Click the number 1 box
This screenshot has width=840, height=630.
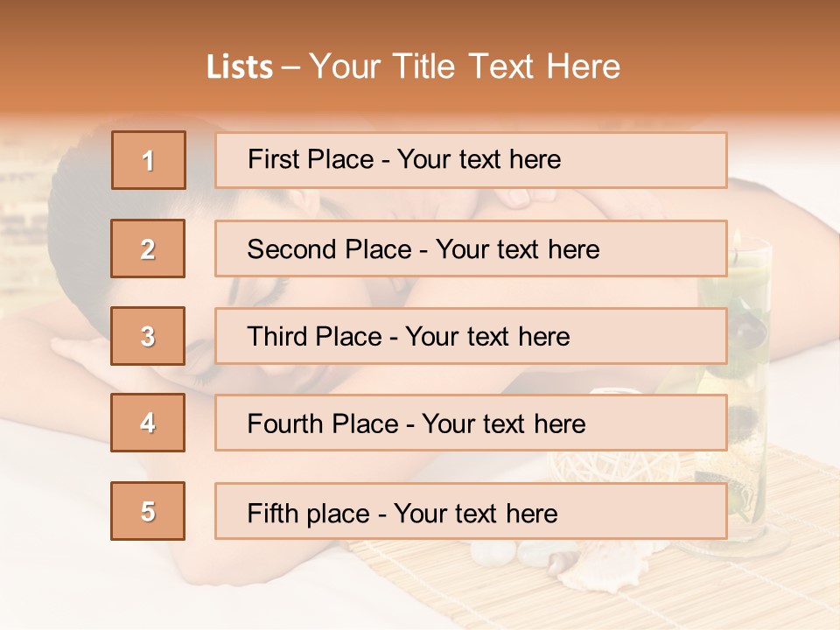coord(149,160)
